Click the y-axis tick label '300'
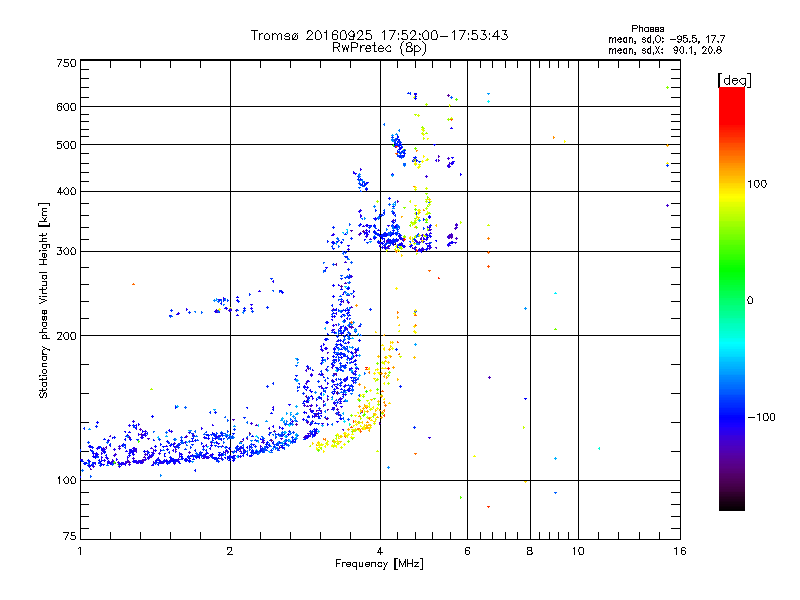The width and height of the screenshot is (800, 600). [x=67, y=252]
